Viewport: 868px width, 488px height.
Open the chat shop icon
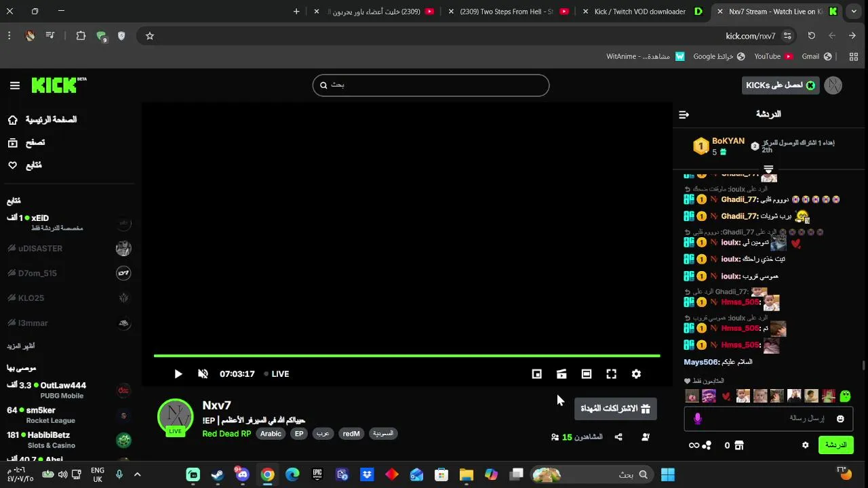[x=739, y=445]
